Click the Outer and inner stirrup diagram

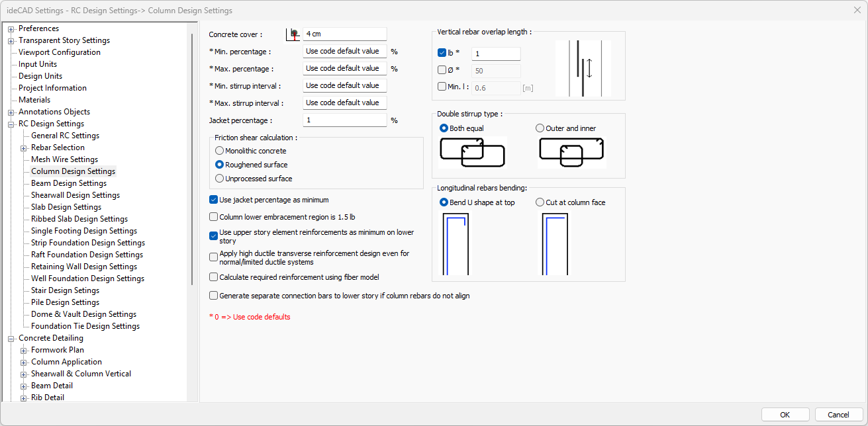pyautogui.click(x=572, y=152)
